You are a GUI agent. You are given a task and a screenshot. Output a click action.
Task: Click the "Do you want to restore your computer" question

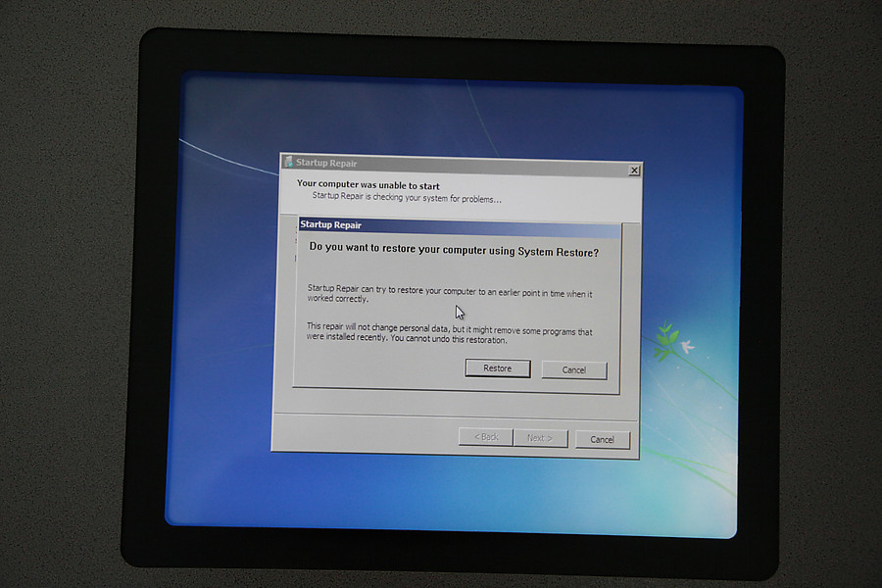(454, 250)
